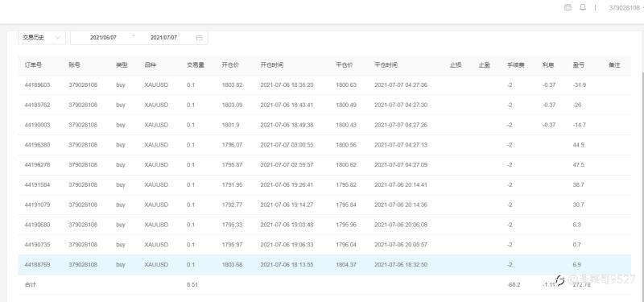Click close time 2021-07-07 04:27:36
Image resolution: width=644 pixels, height=302 pixels.
[401, 85]
